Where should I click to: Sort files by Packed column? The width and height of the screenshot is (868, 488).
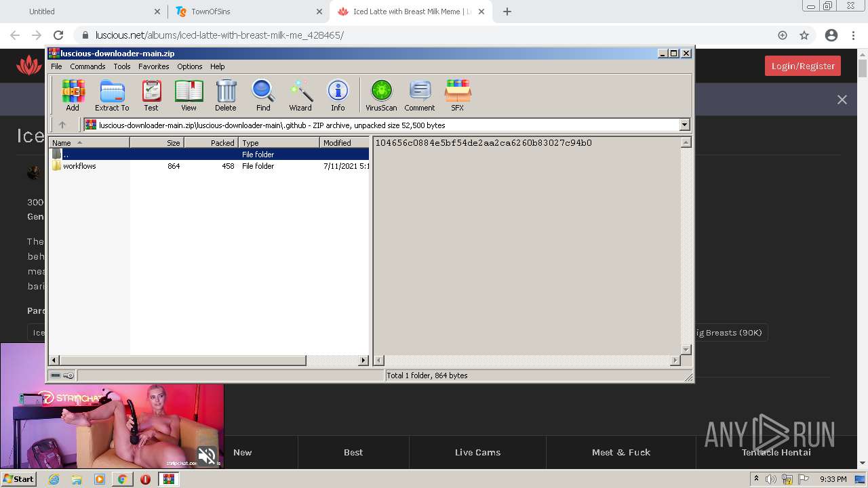212,142
